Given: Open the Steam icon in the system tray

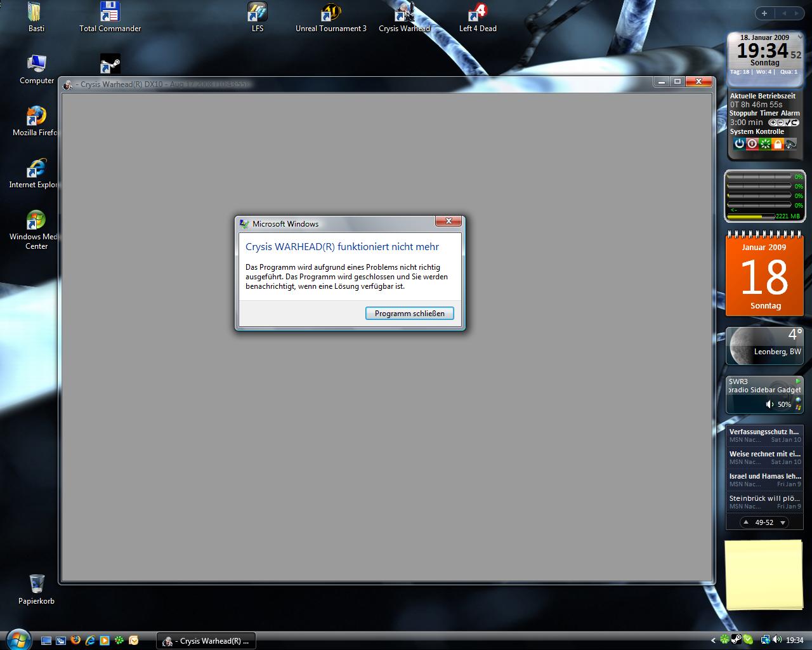Looking at the screenshot, I should (737, 640).
